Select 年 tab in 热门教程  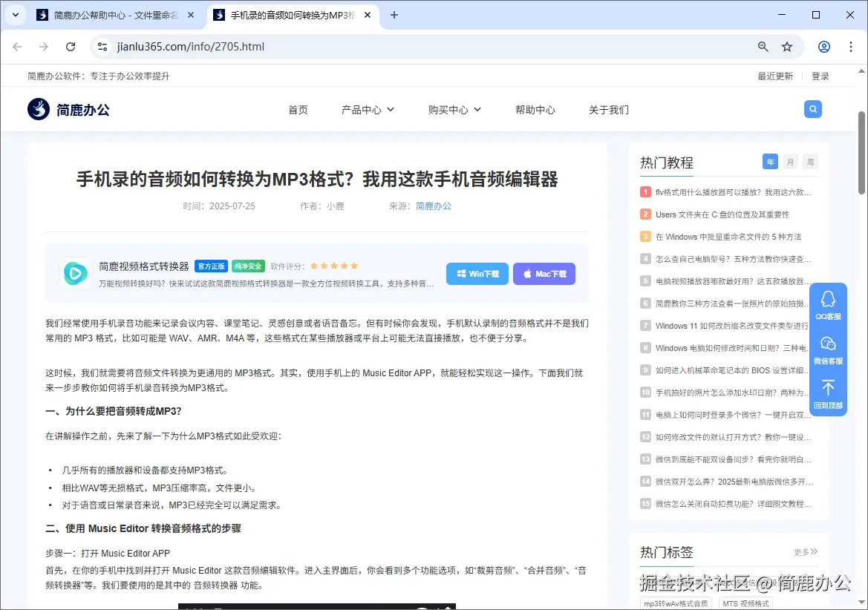[770, 162]
